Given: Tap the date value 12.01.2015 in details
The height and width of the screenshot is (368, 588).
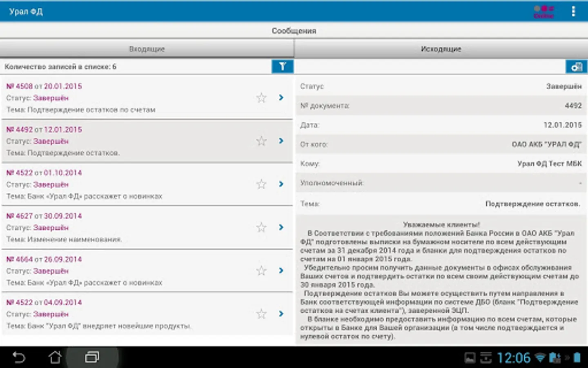Looking at the screenshot, I should (x=562, y=125).
